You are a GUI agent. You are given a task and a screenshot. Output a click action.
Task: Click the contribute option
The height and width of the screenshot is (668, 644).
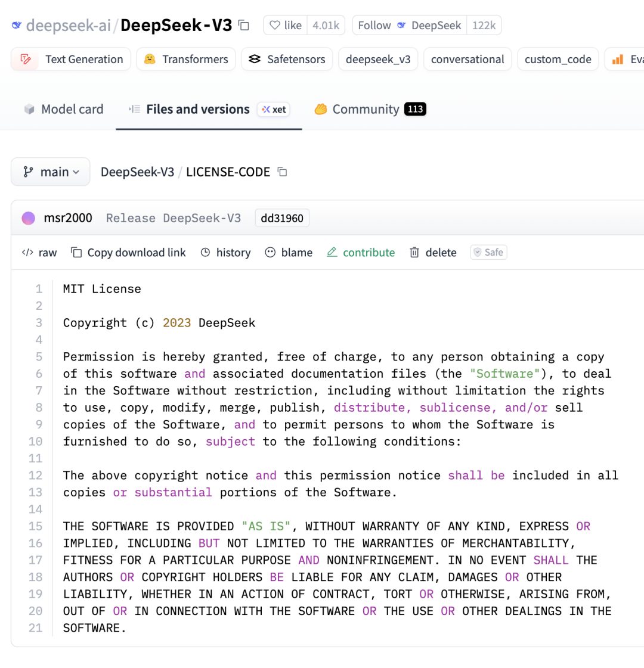click(x=361, y=253)
